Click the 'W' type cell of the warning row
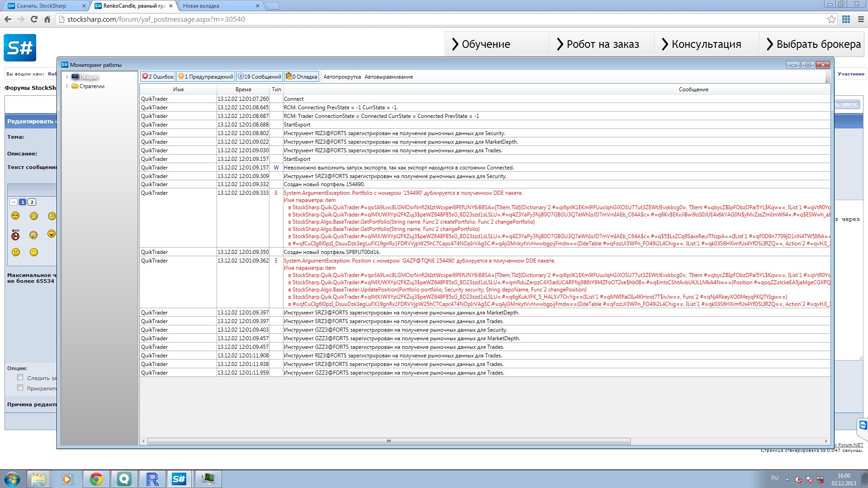The height and width of the screenshot is (488, 868). pos(276,168)
